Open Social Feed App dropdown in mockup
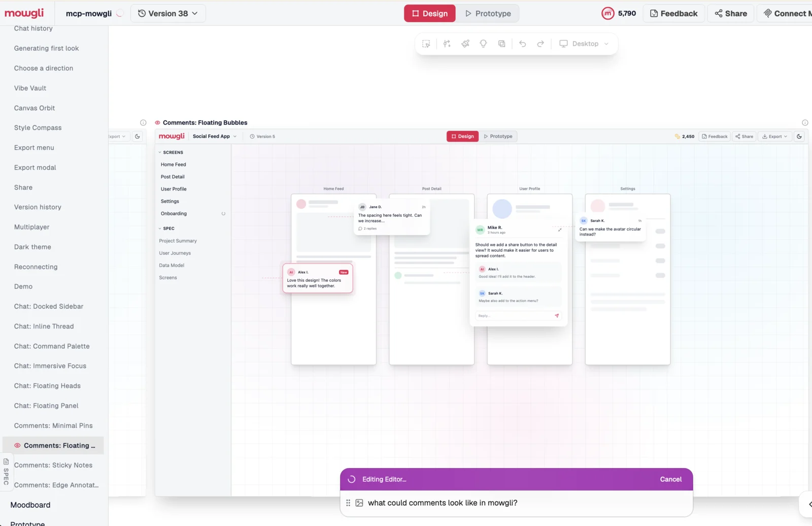The image size is (812, 526). (215, 136)
